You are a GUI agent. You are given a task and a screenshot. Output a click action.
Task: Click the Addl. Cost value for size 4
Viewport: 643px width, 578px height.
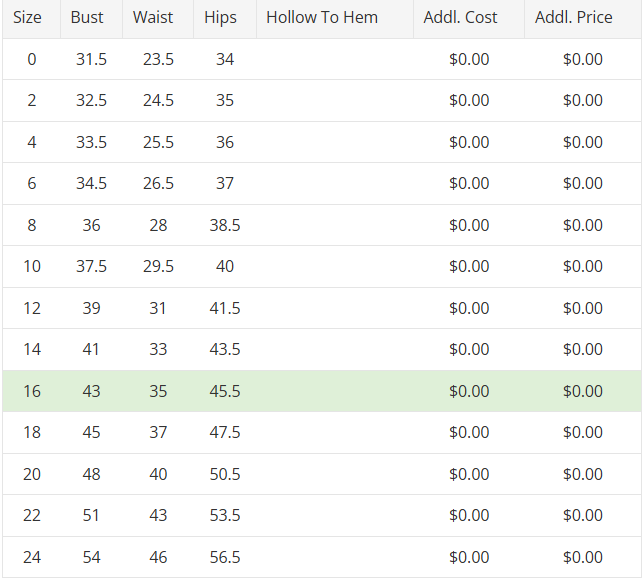(x=469, y=142)
